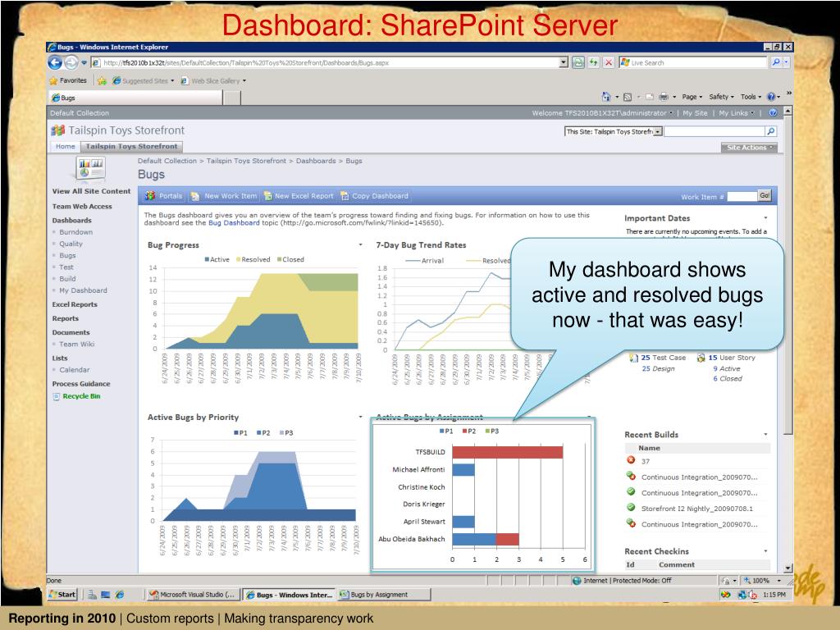Expand the Recent Checkins web part menu

tap(765, 550)
